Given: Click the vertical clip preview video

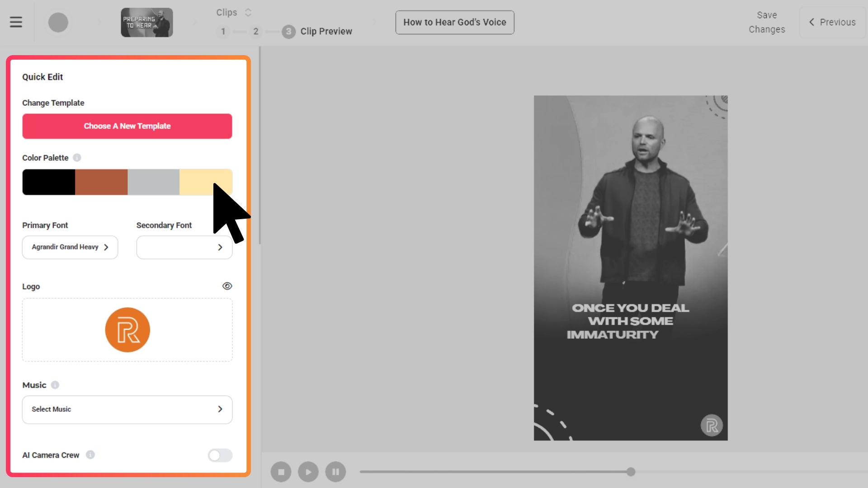Looking at the screenshot, I should click(631, 268).
